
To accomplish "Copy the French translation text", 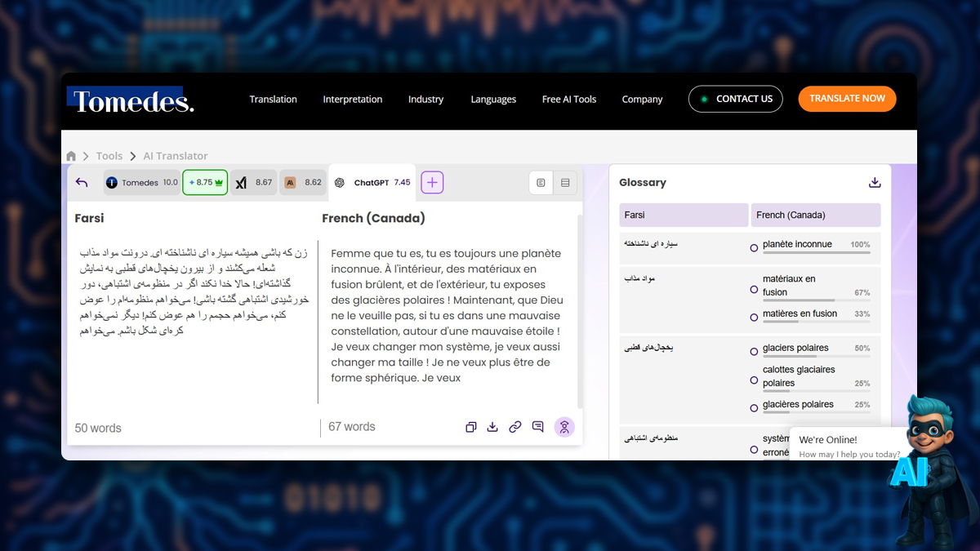I will click(x=470, y=426).
